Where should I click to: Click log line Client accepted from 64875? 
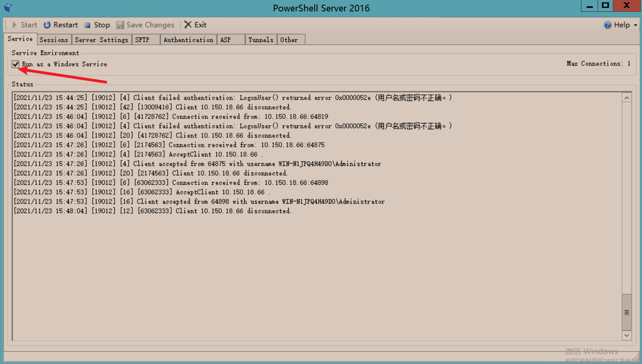197,164
